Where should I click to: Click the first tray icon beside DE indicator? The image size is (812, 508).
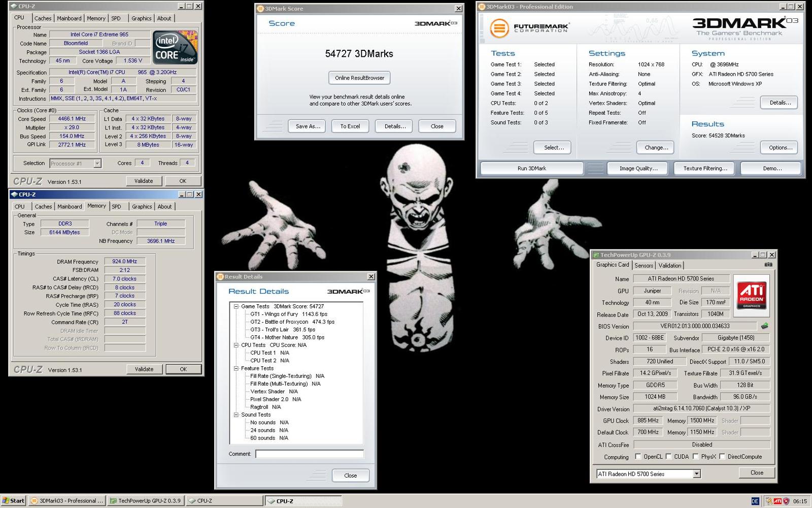[768, 501]
